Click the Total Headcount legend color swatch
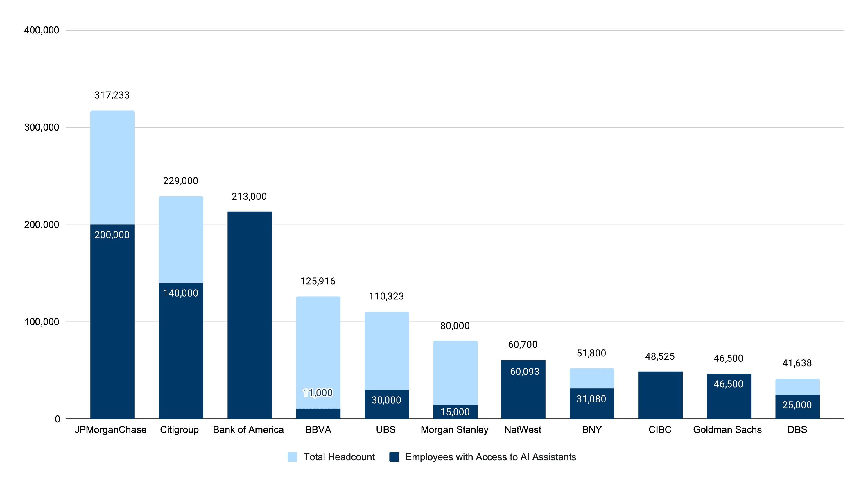This screenshot has height=487, width=868. coord(292,457)
